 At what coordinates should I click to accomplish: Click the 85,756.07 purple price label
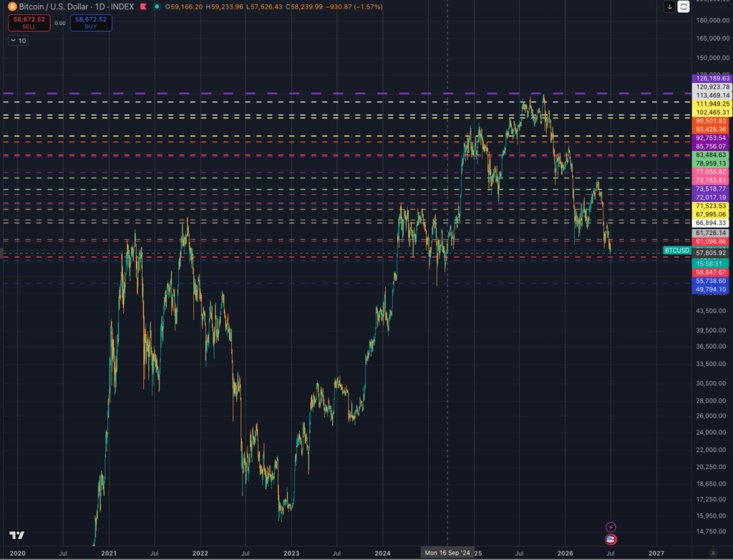coord(712,146)
